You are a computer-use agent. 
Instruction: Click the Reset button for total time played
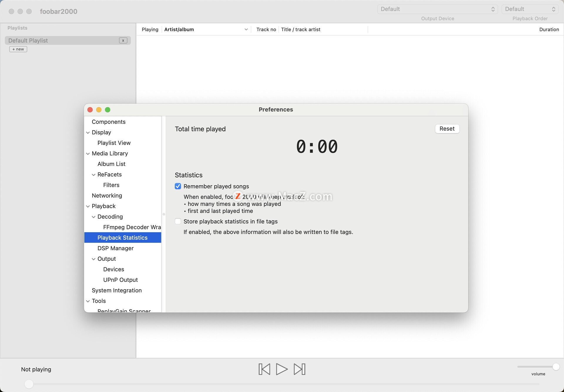click(447, 129)
